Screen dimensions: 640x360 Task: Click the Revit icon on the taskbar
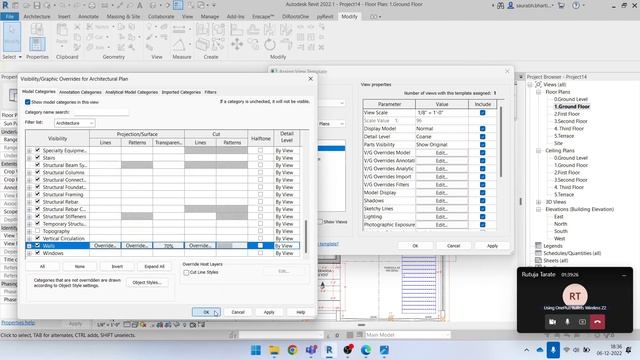coord(329,350)
